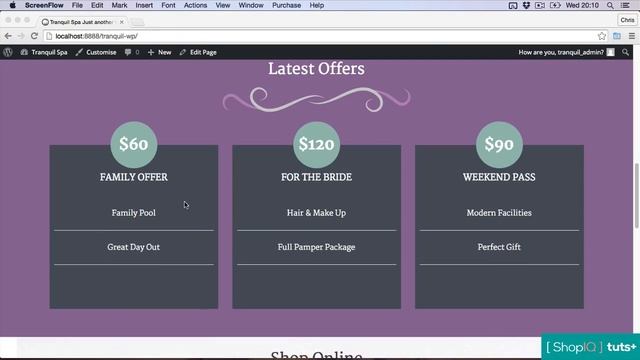Open Spotlight search in menu bar
The height and width of the screenshot is (360, 640).
click(610, 5)
